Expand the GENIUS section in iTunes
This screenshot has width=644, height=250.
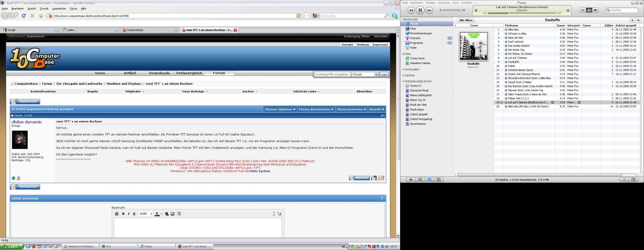point(404,75)
